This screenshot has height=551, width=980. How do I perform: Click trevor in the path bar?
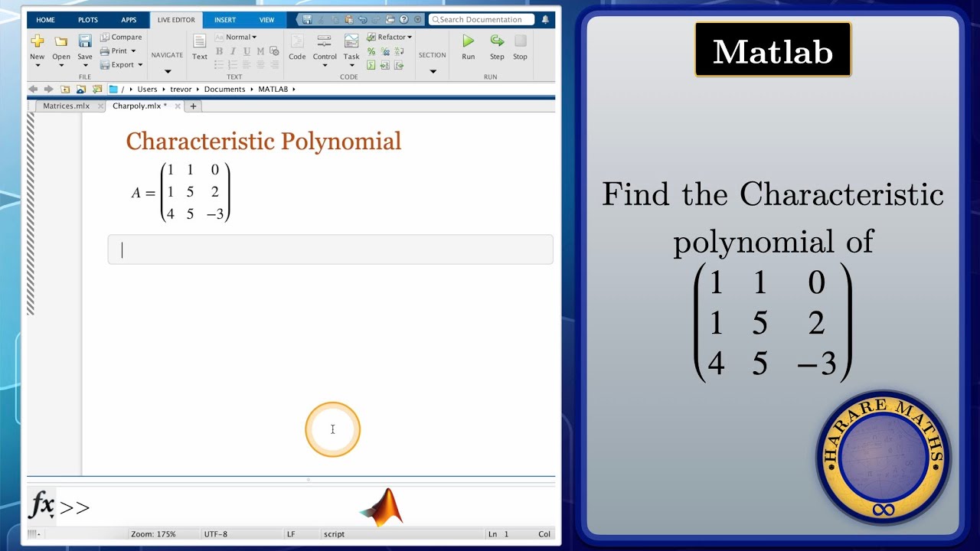(181, 89)
